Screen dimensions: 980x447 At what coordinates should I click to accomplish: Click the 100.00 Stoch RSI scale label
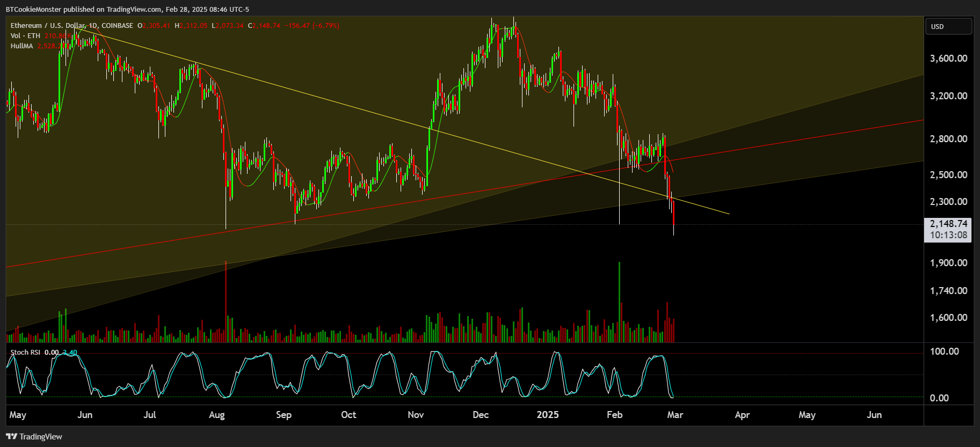point(945,351)
